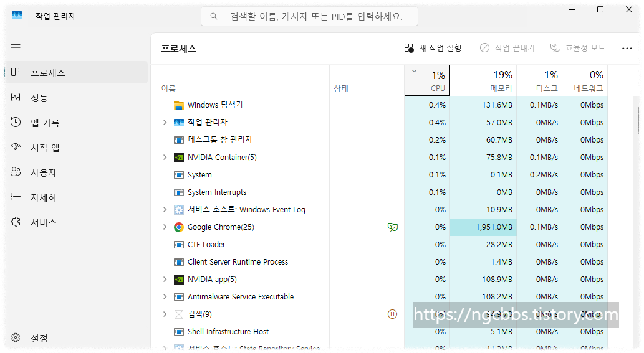This screenshot has width=644, height=353.
Task: Expand Antimalware Service Executable row
Action: [x=165, y=296]
